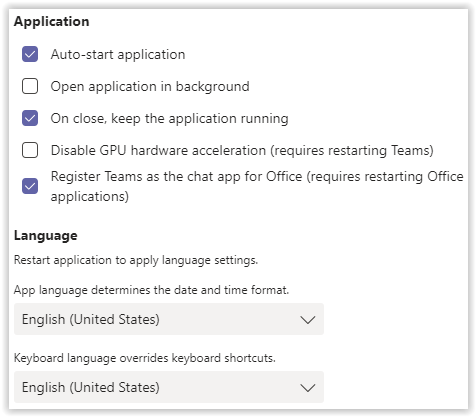The width and height of the screenshot is (476, 417).
Task: Uncheck Register Teams as chat app checkbox
Action: tap(30, 186)
